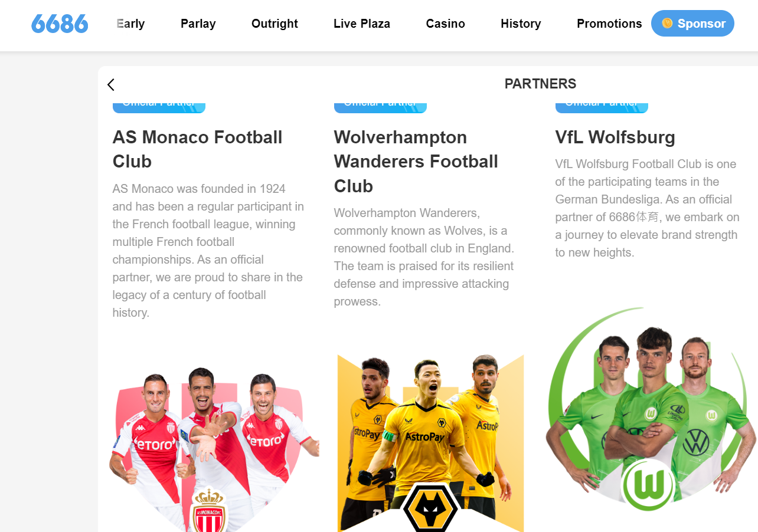Screen dimensions: 758x532
Task: Go back using the left chevron arrow
Action: 110,84
